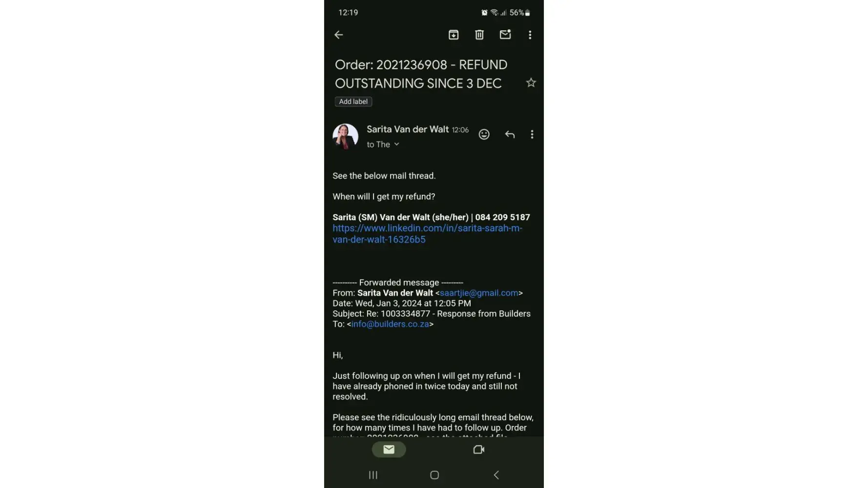868x488 pixels.
Task: Go back using the top-left arrow
Action: coord(338,35)
